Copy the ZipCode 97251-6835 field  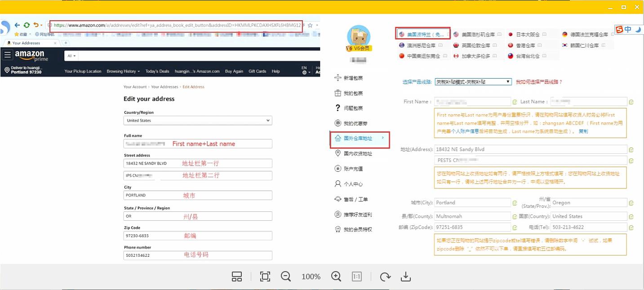tap(515, 228)
